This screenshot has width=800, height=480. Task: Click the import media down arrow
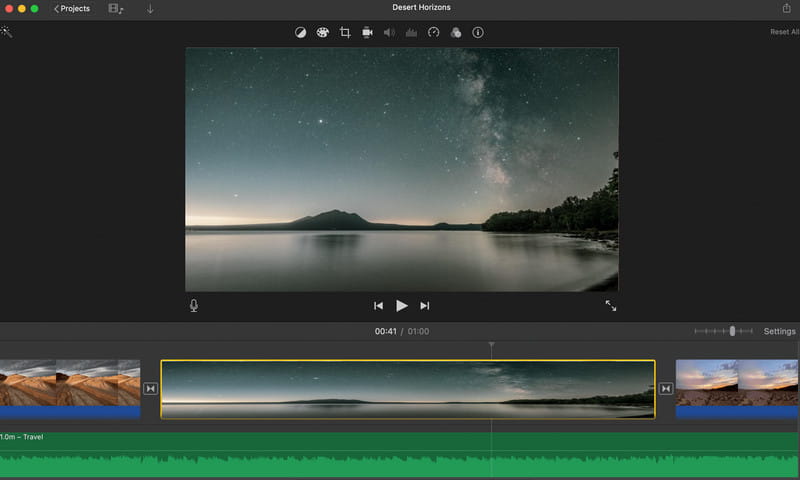click(150, 9)
